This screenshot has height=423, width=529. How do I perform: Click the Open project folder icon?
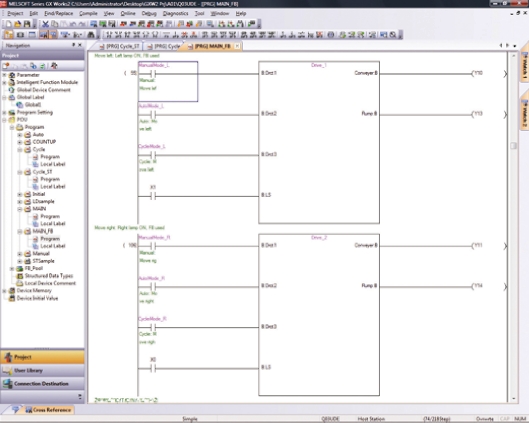[18, 24]
